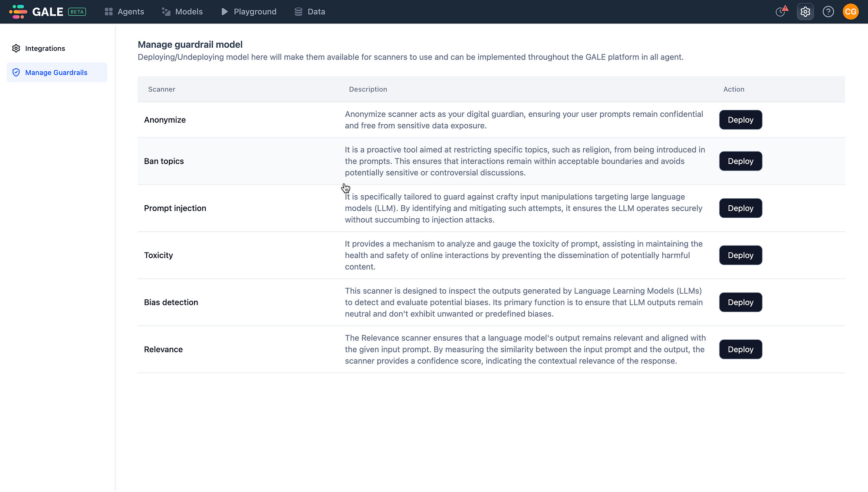
Task: Click the help question mark icon
Action: click(x=828, y=12)
